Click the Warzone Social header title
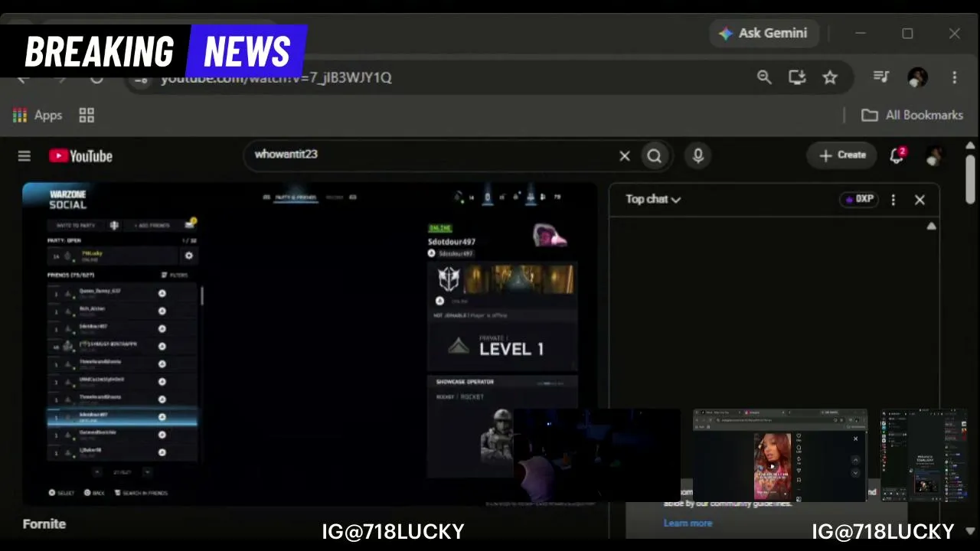The width and height of the screenshot is (980, 551). (x=68, y=200)
